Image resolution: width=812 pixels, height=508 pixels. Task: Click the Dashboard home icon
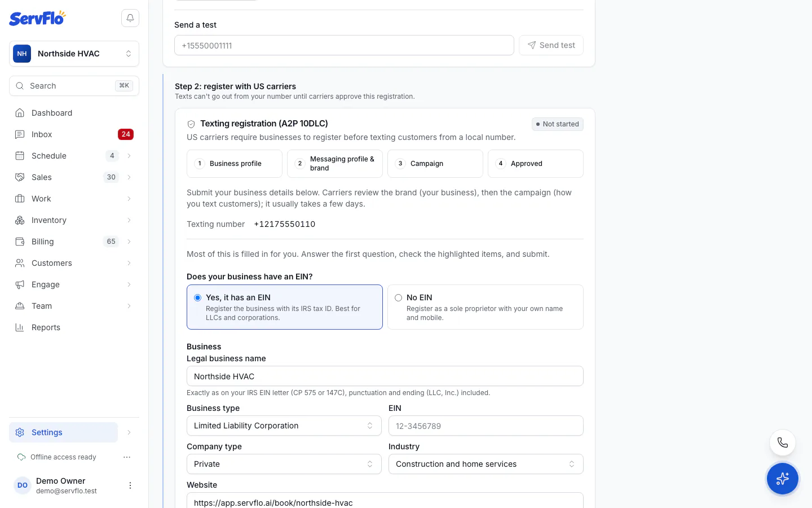click(x=20, y=113)
